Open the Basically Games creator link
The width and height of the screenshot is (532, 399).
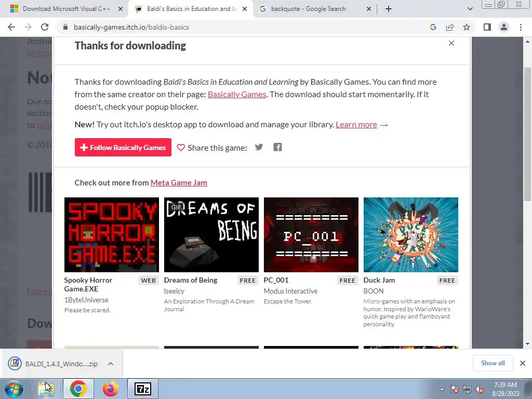tap(237, 95)
